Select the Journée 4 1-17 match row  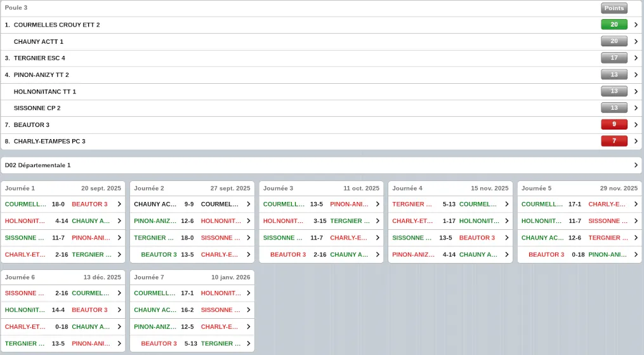[449, 221]
